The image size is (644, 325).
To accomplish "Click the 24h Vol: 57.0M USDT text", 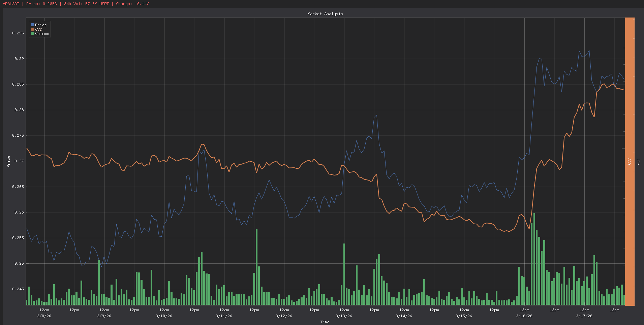I will (x=86, y=4).
